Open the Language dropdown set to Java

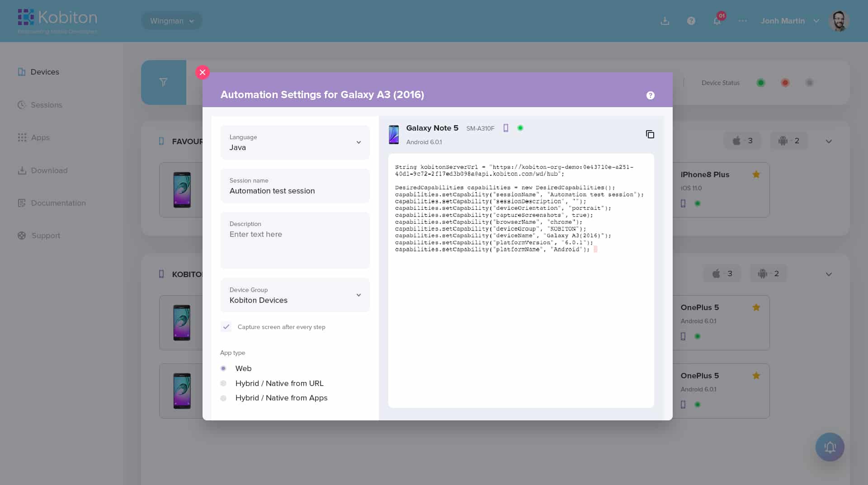295,142
